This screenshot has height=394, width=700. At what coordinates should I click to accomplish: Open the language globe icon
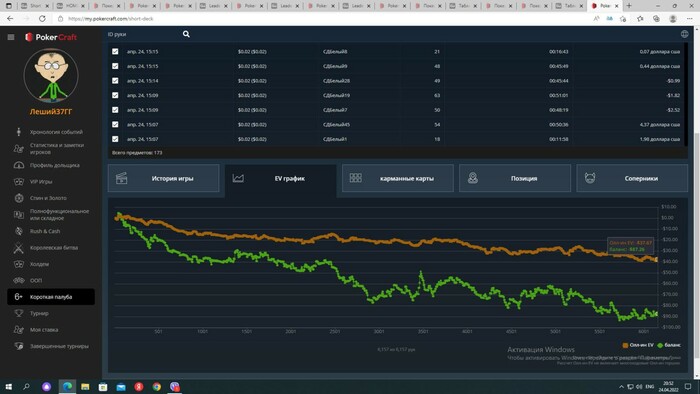pyautogui.click(x=684, y=34)
